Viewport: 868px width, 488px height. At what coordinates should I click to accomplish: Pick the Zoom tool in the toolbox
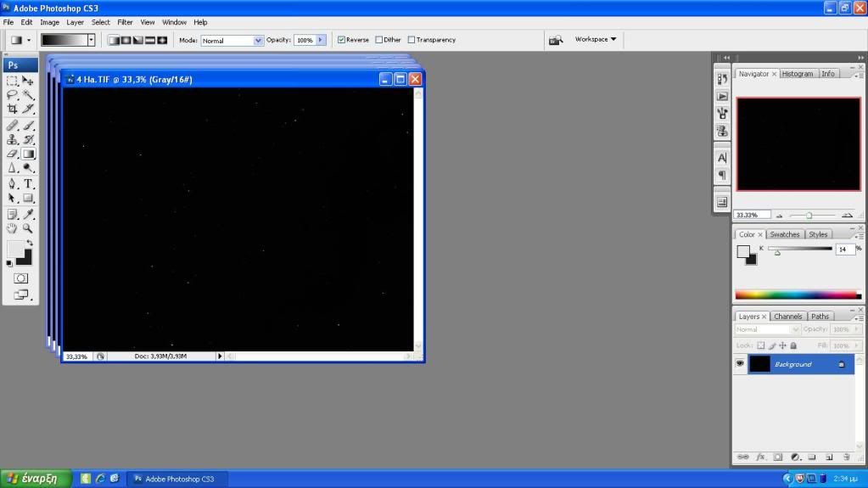click(28, 228)
